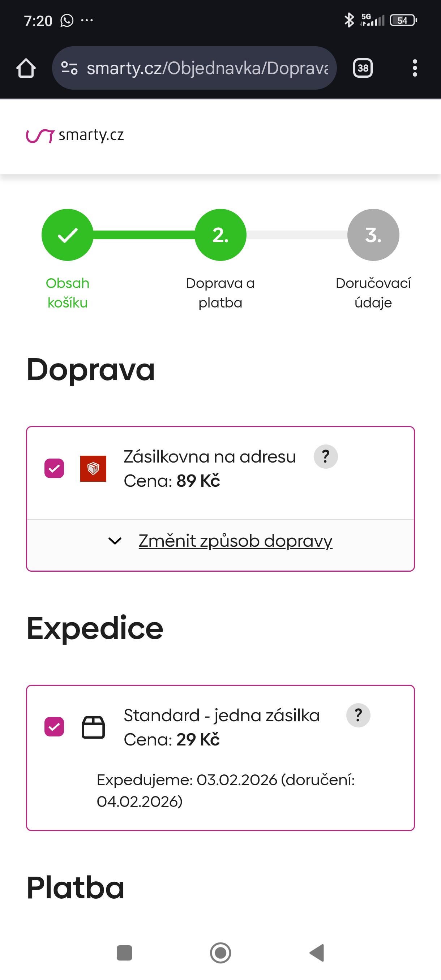Open the tab switcher showing 38 tabs

click(363, 69)
